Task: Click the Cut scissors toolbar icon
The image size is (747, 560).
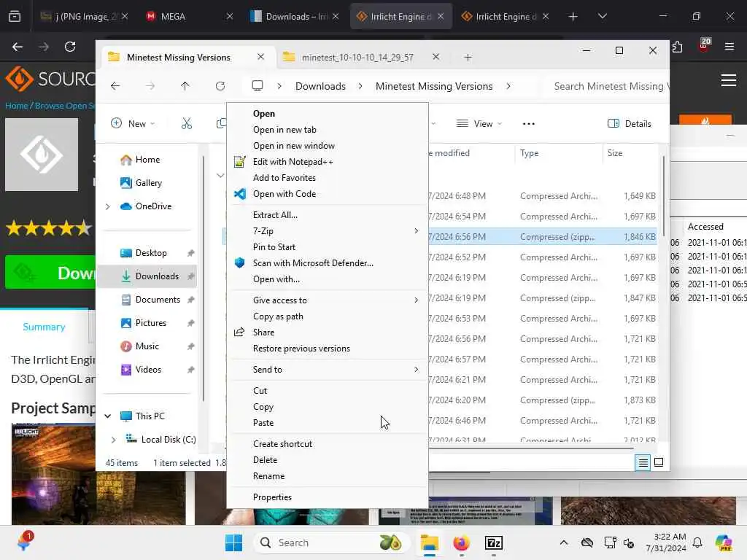Action: [187, 124]
